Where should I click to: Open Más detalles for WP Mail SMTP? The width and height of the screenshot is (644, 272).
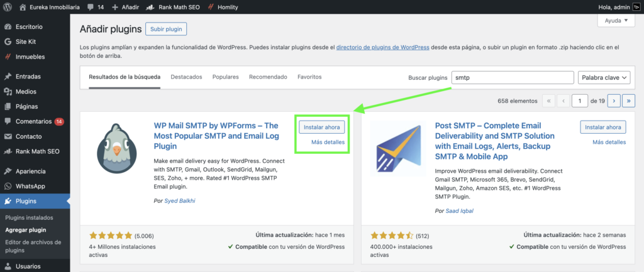click(x=328, y=142)
